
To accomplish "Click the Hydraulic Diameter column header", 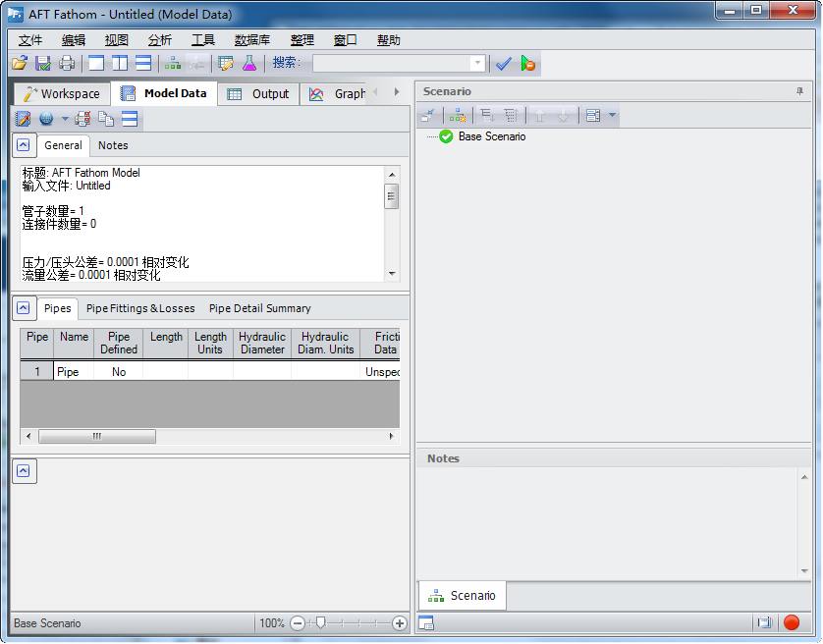I will (x=262, y=344).
